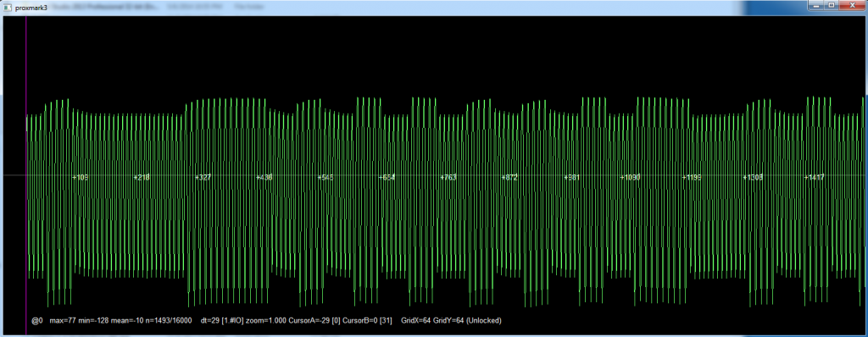Place cursor at the +872 sample marker
The height and width of the screenshot is (337, 868).
(509, 178)
